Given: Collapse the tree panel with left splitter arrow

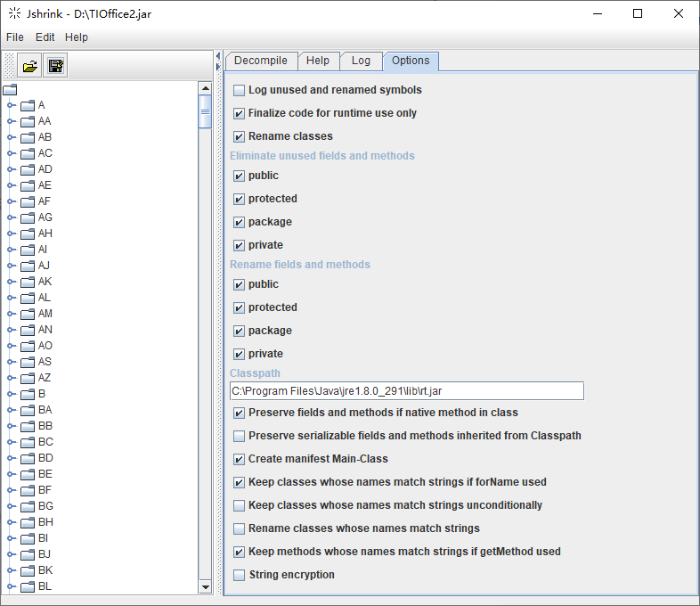Looking at the screenshot, I should 218,56.
